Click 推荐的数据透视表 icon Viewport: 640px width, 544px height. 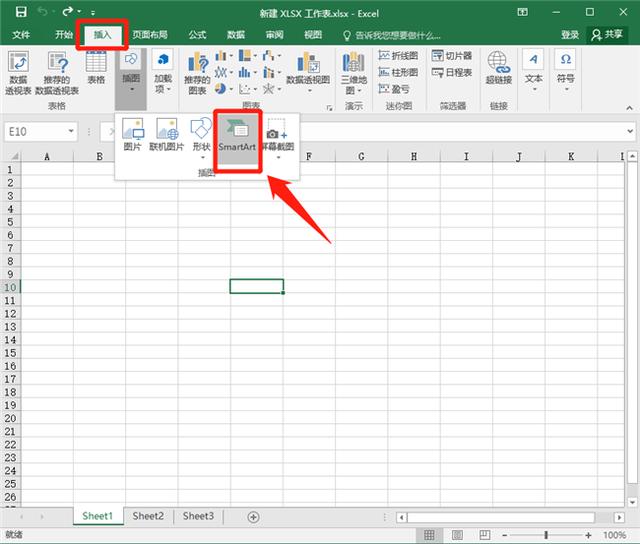coord(57,73)
